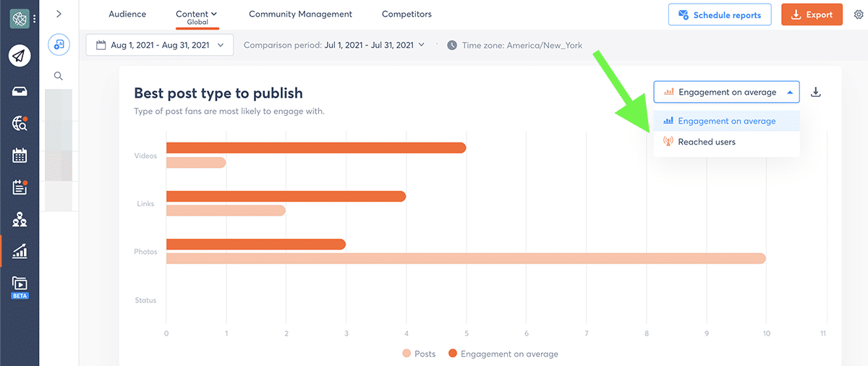Select Reached users from the dropdown list

(706, 142)
